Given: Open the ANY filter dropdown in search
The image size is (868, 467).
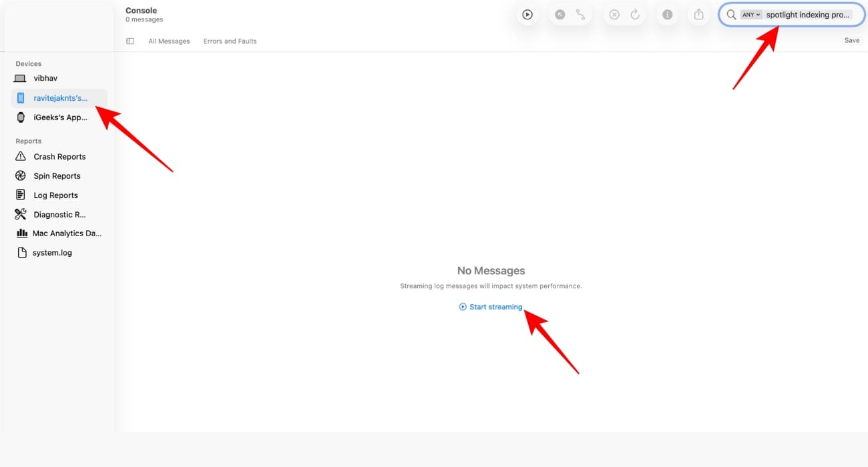Looking at the screenshot, I should pos(751,15).
